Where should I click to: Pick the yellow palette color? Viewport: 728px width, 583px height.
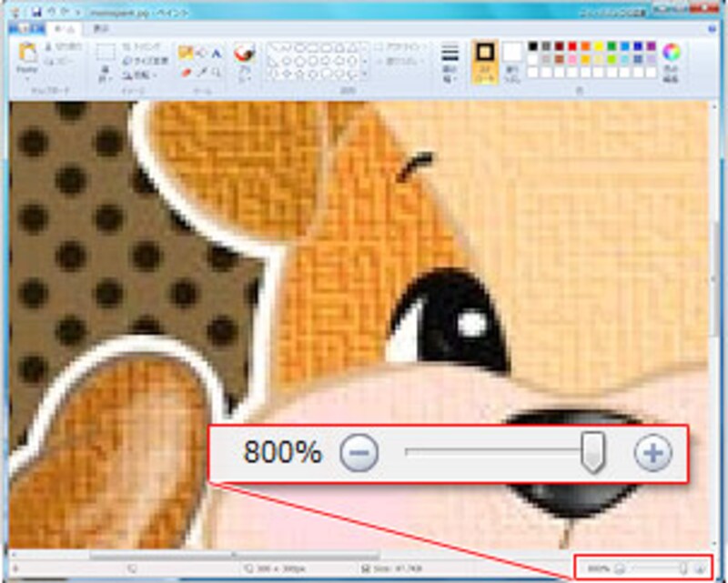click(599, 46)
